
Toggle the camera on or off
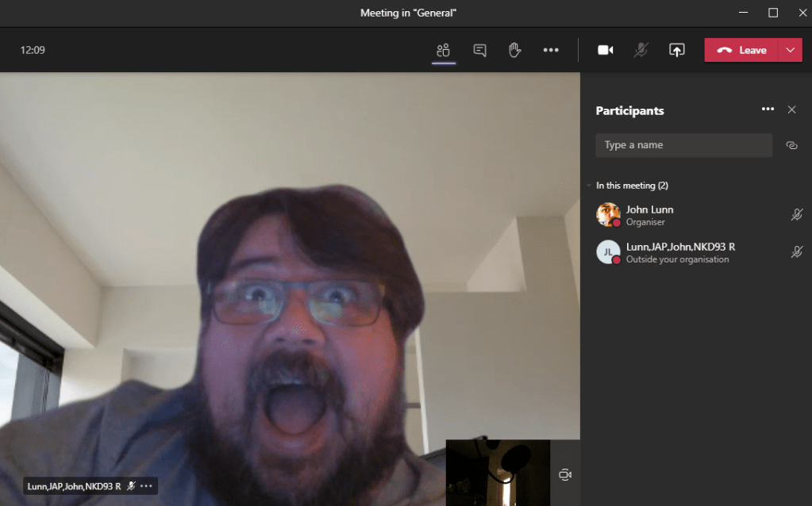coord(605,50)
